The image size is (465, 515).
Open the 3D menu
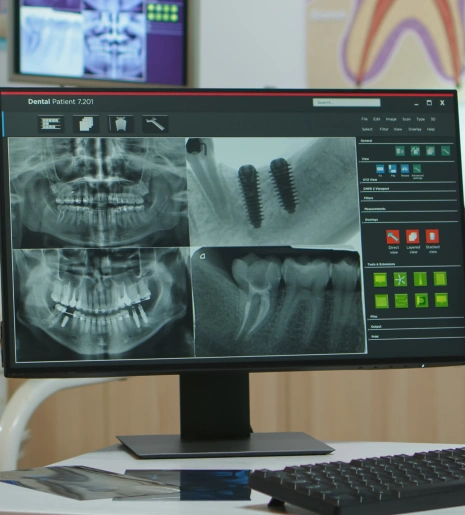tap(433, 119)
